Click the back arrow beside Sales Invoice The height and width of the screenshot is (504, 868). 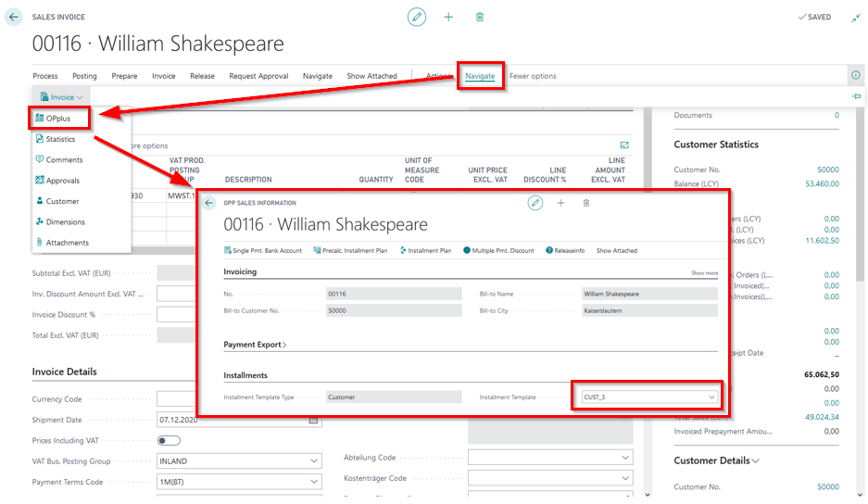tap(14, 17)
